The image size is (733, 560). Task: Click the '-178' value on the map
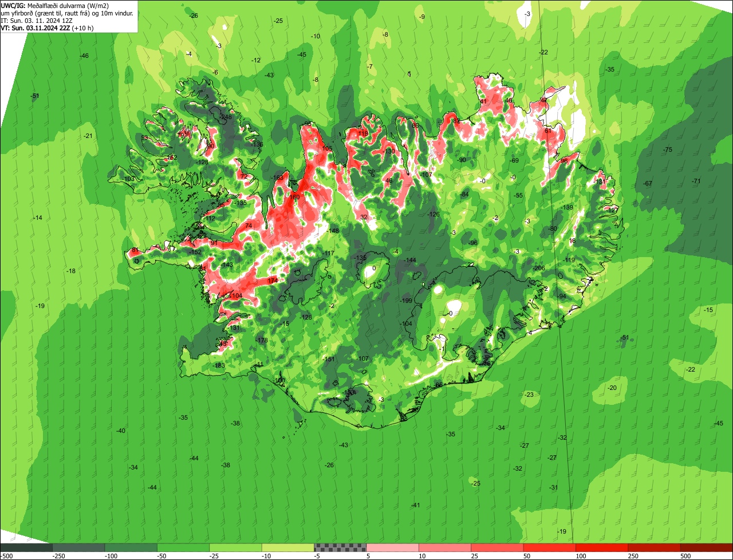(262, 340)
